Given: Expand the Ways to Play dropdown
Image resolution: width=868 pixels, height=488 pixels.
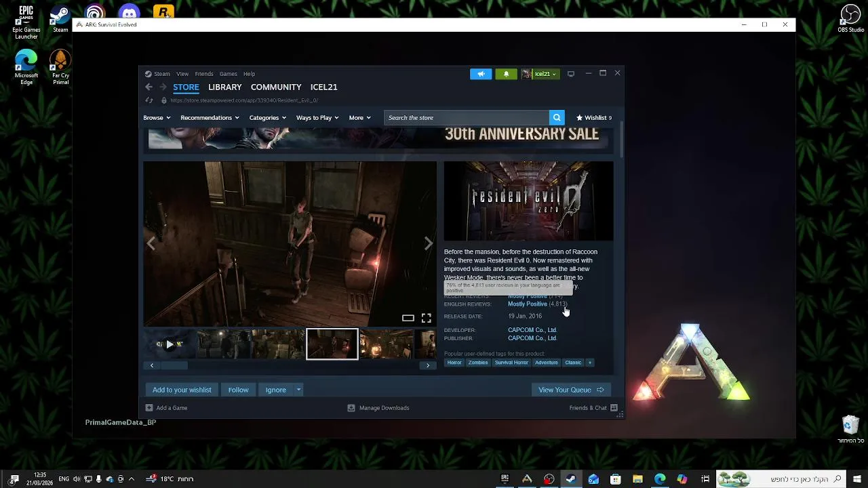Looking at the screenshot, I should tap(317, 118).
